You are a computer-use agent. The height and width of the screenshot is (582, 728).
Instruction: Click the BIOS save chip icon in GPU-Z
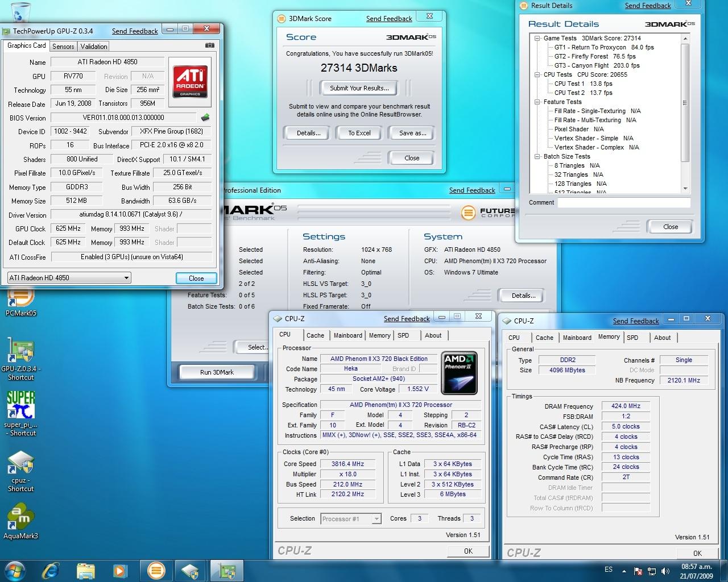[x=205, y=118]
